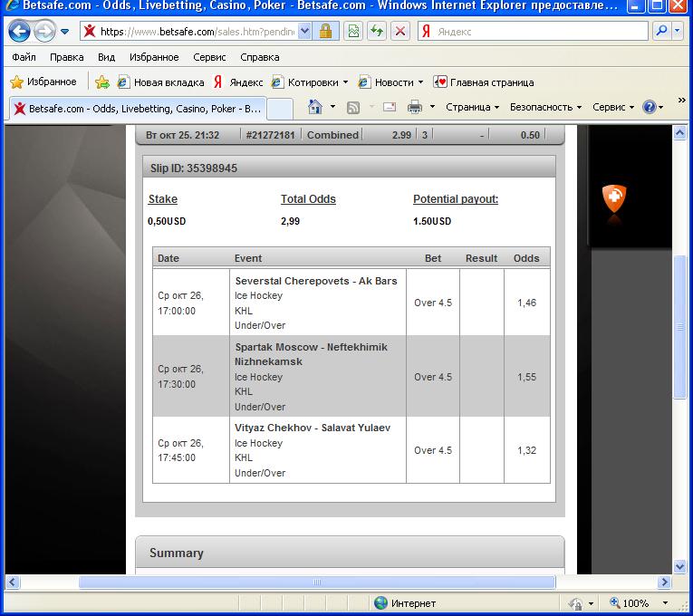Refresh the page with green arrows icon
This screenshot has width=693, height=616.
click(x=377, y=32)
